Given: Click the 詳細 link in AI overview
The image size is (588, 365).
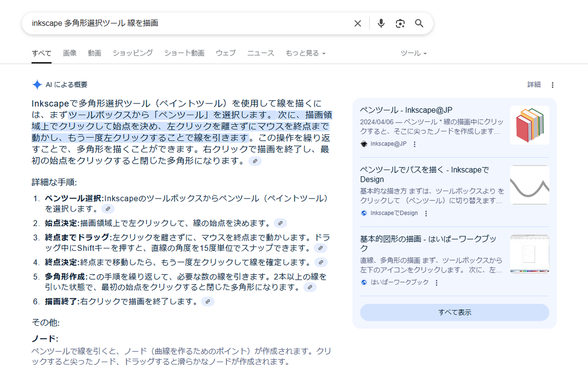Looking at the screenshot, I should pyautogui.click(x=534, y=85).
